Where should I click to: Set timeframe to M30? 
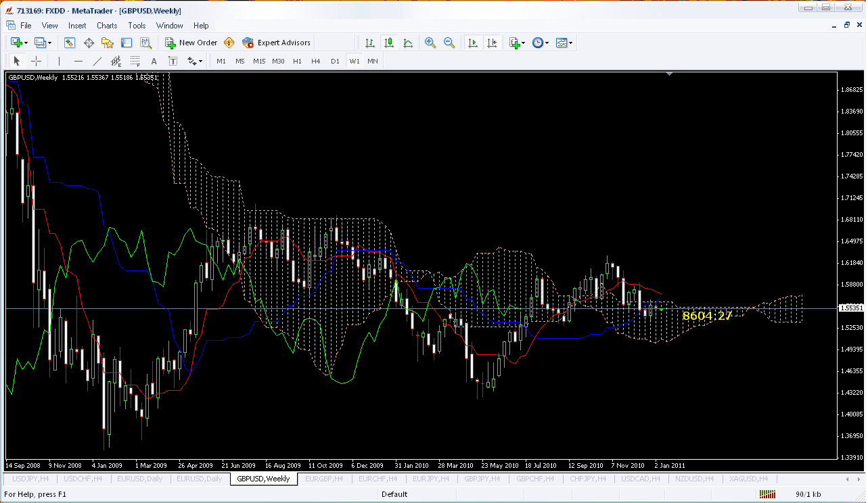click(278, 61)
